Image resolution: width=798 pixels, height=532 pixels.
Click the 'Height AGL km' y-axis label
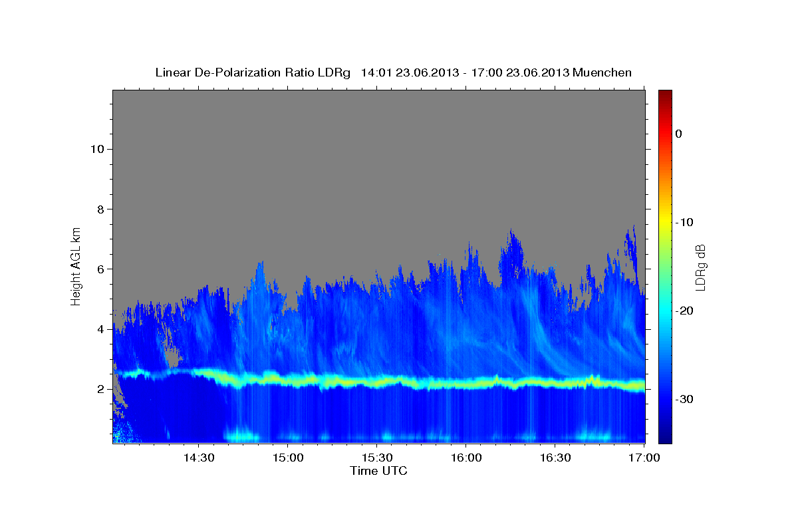click(x=76, y=266)
